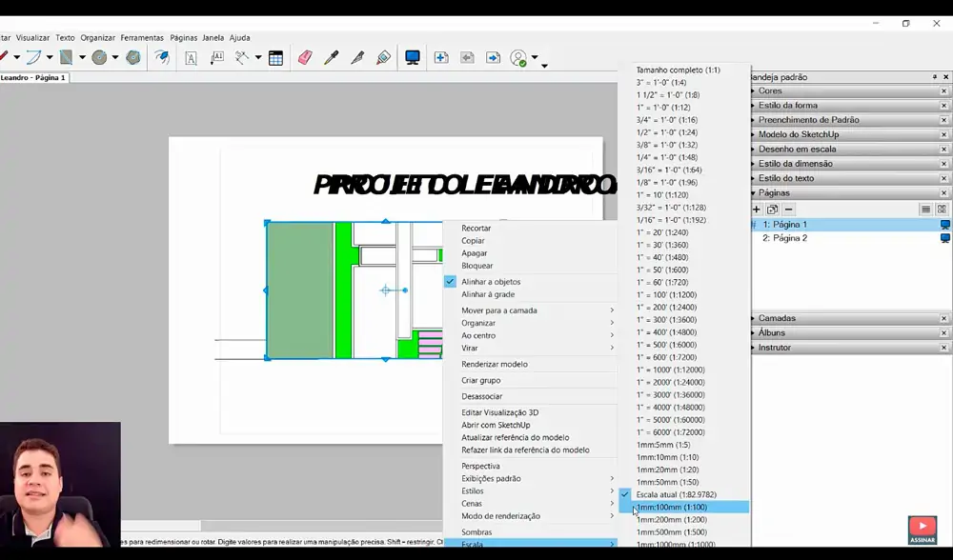This screenshot has height=560, width=953.
Task: Click the Next Page toolbar icon
Action: coord(493,58)
